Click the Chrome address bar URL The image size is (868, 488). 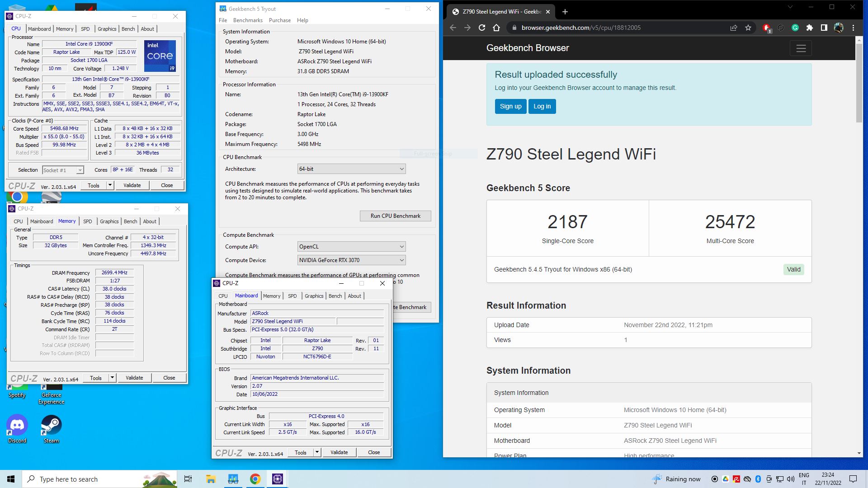tap(581, 28)
